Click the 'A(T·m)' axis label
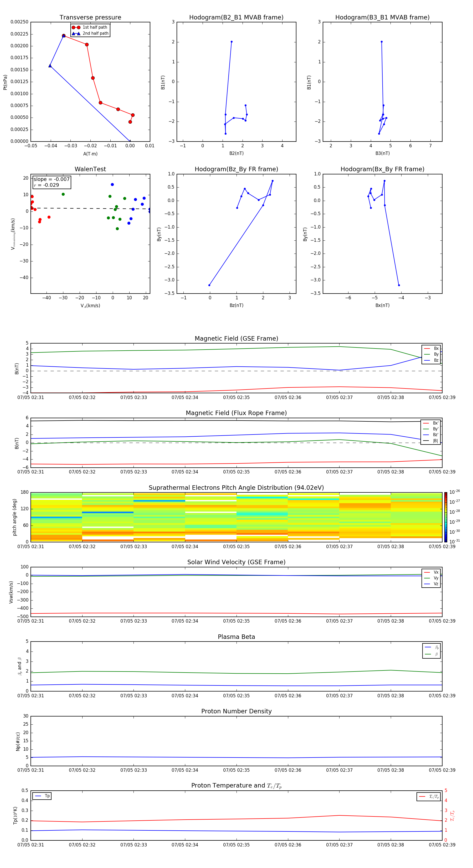The width and height of the screenshot is (473, 868). pyautogui.click(x=90, y=154)
